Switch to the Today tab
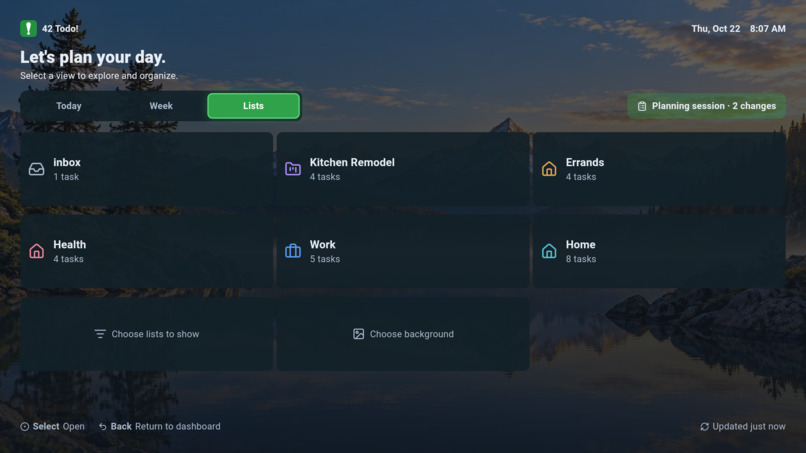 click(69, 106)
